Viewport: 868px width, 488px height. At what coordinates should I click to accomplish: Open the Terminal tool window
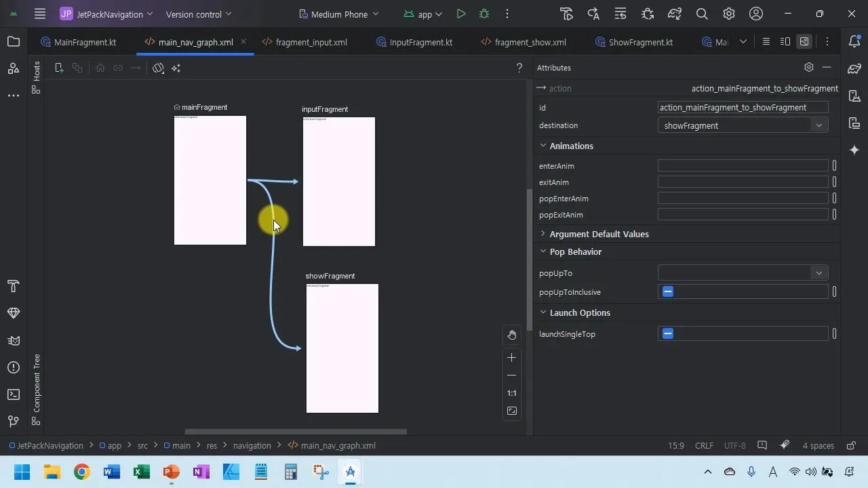(x=13, y=394)
